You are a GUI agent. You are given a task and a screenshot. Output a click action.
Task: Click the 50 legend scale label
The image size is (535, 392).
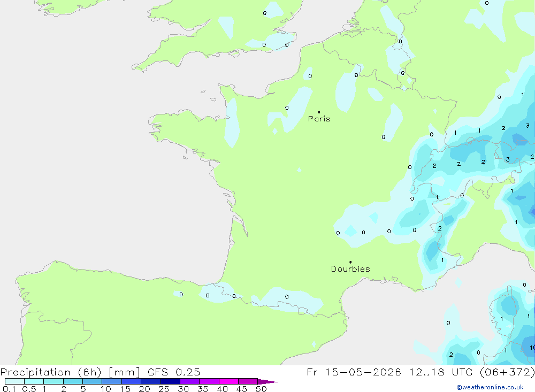261,389
